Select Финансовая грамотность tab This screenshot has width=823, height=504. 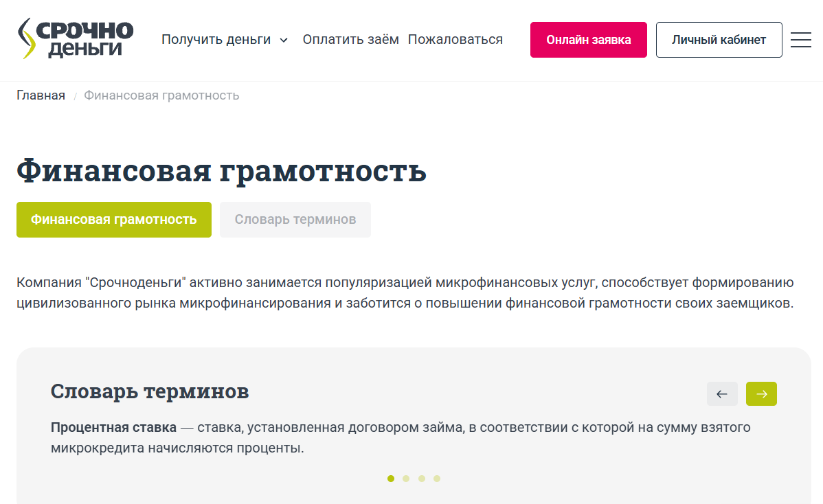[114, 220]
